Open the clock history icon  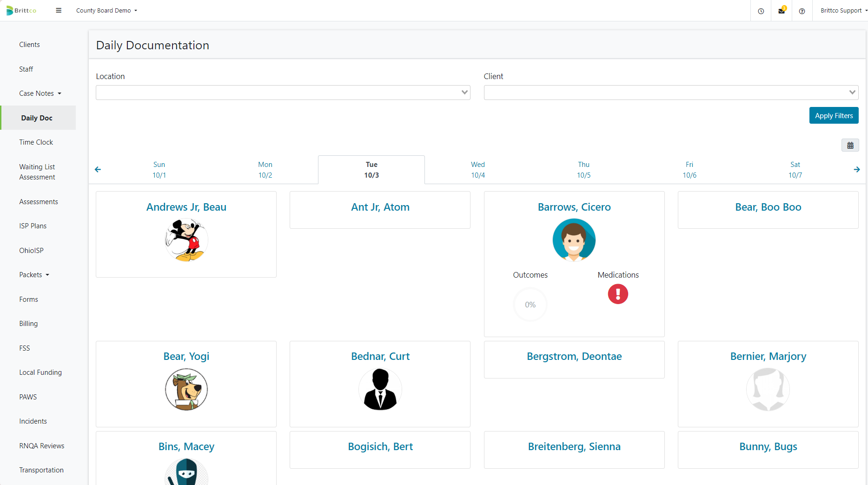pos(761,11)
